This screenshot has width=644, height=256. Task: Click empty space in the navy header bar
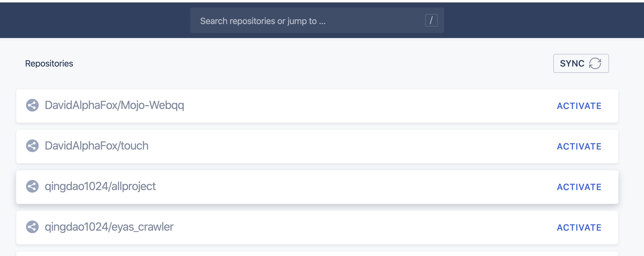point(95,20)
